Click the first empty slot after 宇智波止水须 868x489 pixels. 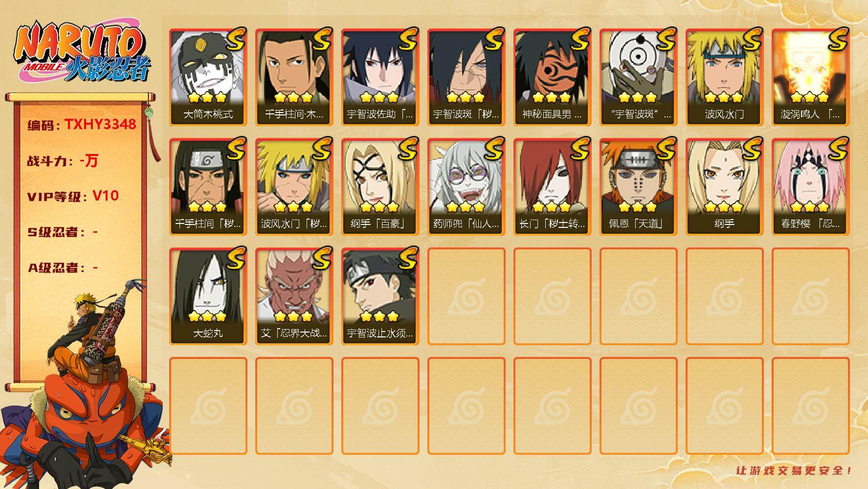pos(466,296)
